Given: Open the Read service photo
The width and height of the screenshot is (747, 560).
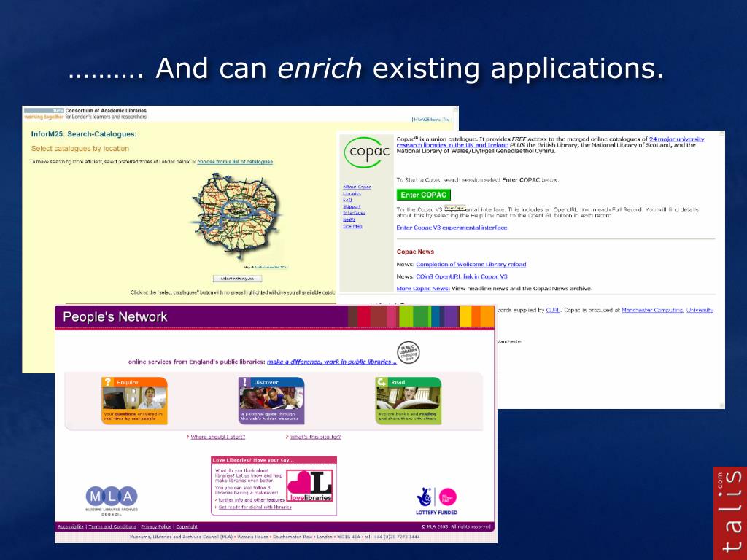Looking at the screenshot, I should 409,399.
